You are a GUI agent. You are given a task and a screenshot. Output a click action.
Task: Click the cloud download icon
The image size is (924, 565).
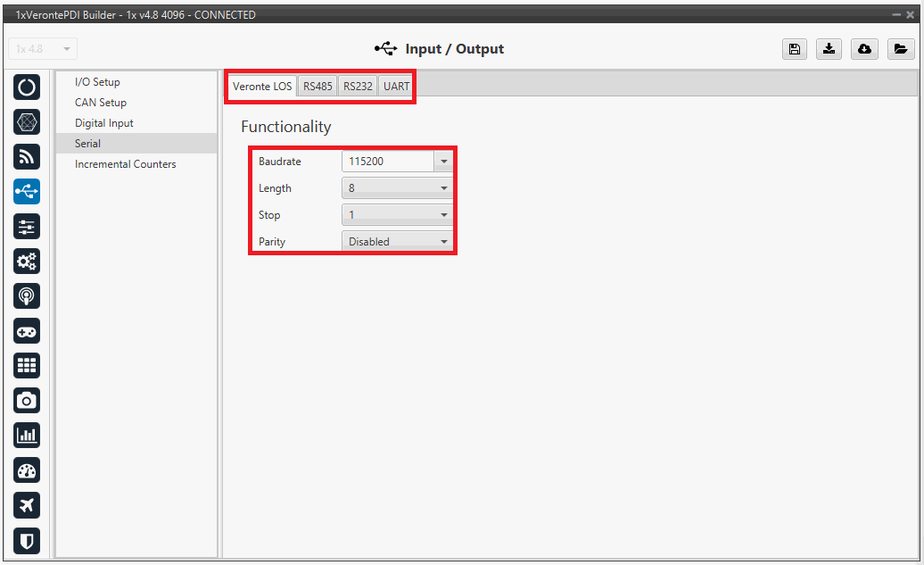pyautogui.click(x=864, y=49)
